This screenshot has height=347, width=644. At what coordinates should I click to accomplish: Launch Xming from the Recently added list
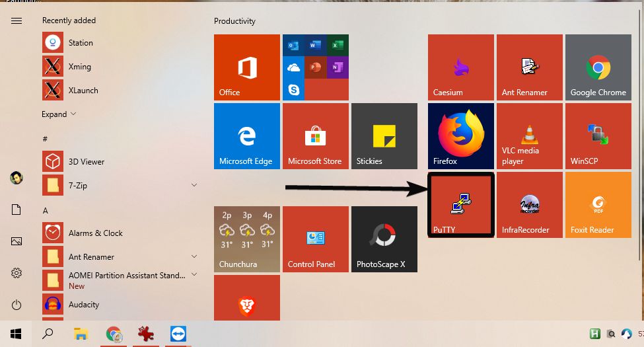tap(121, 66)
